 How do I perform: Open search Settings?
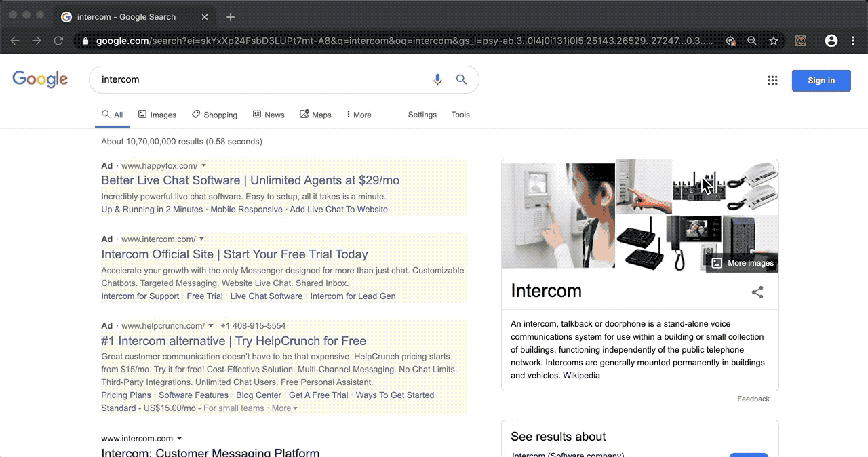(x=422, y=115)
